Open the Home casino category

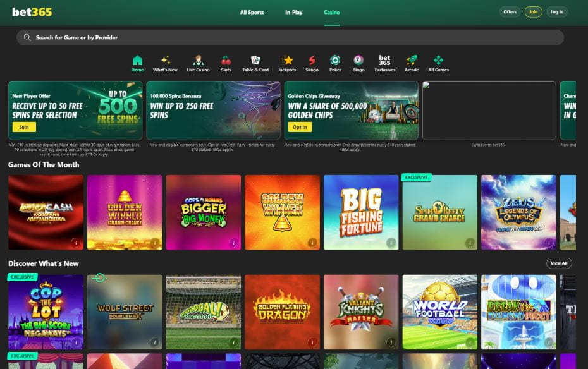coord(137,63)
